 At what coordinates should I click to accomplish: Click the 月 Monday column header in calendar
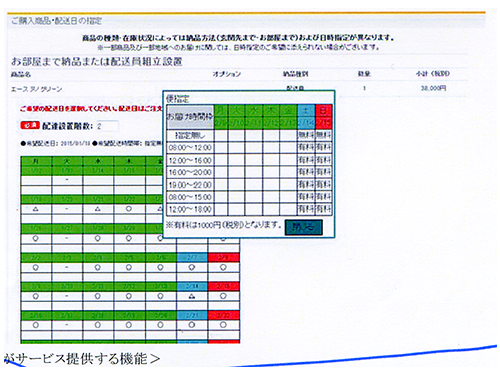tap(36, 161)
